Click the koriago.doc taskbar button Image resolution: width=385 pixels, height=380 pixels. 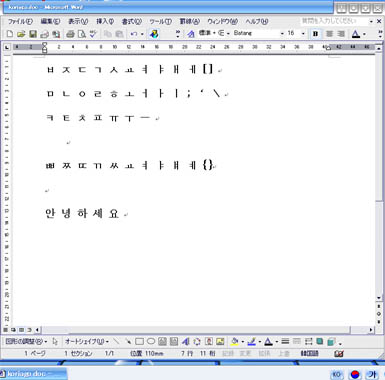[33, 374]
